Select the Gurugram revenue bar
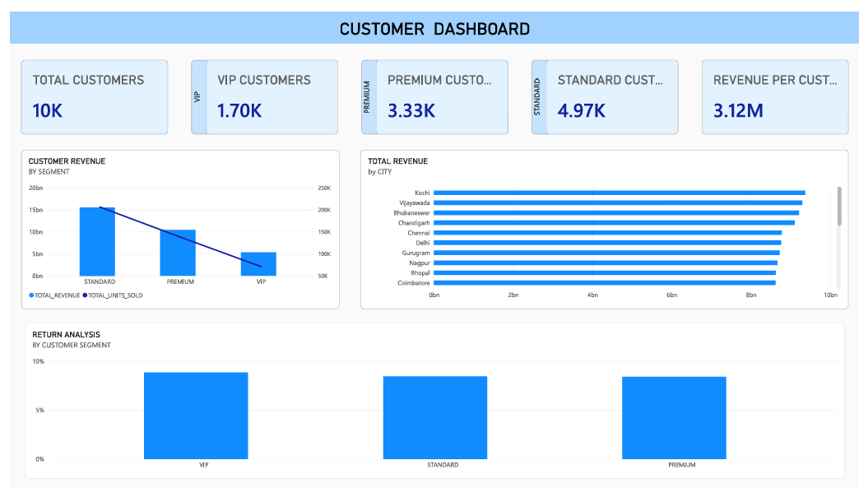The width and height of the screenshot is (868, 488). (x=606, y=253)
